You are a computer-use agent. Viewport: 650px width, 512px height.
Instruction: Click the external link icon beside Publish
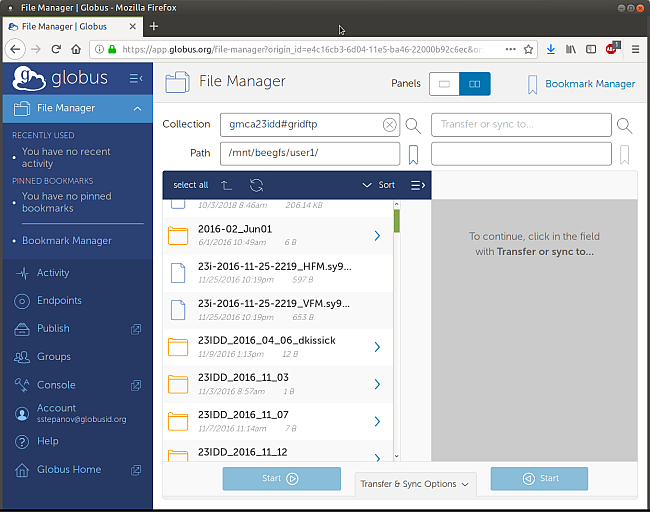point(136,329)
